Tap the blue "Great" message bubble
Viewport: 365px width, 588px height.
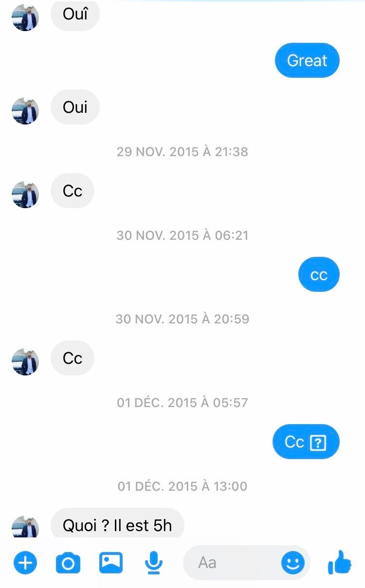[x=307, y=60]
